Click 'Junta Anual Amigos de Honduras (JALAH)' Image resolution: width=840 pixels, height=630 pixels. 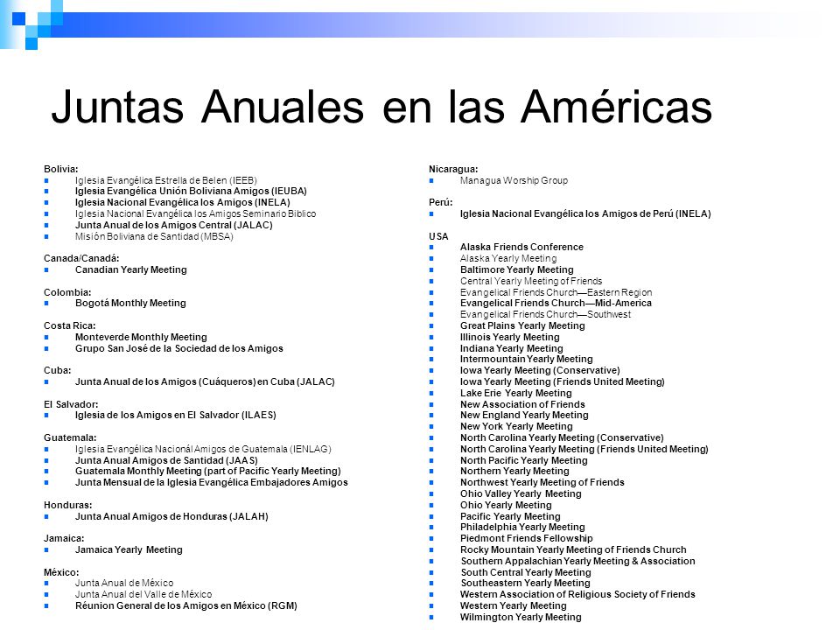(x=171, y=516)
